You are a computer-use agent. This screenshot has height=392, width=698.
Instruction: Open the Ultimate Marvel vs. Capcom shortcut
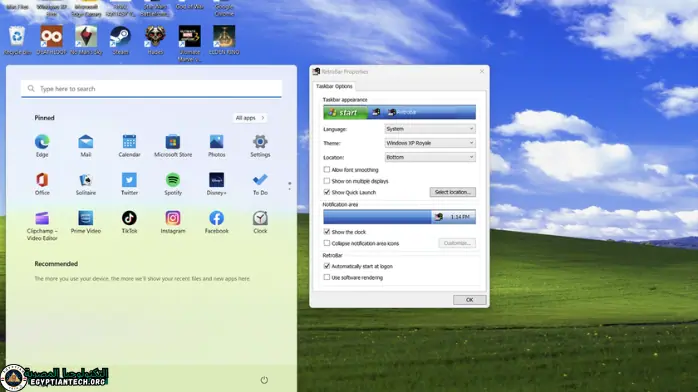tap(190, 43)
